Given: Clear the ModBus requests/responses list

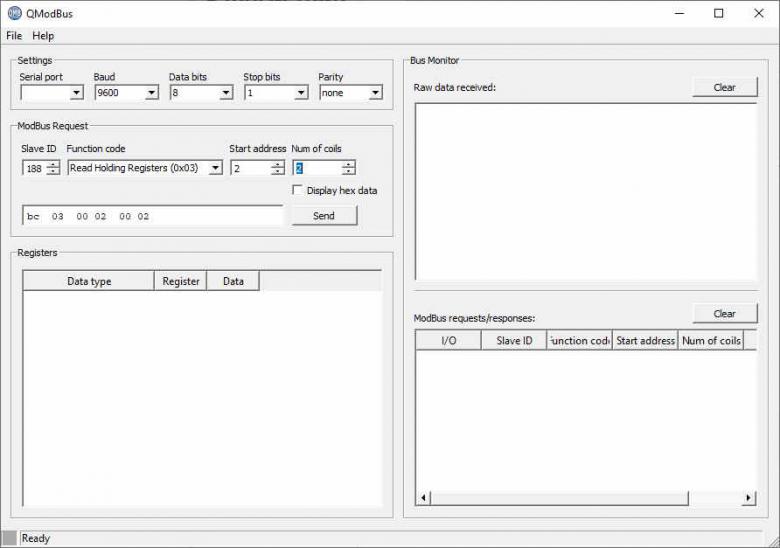Looking at the screenshot, I should (x=725, y=314).
